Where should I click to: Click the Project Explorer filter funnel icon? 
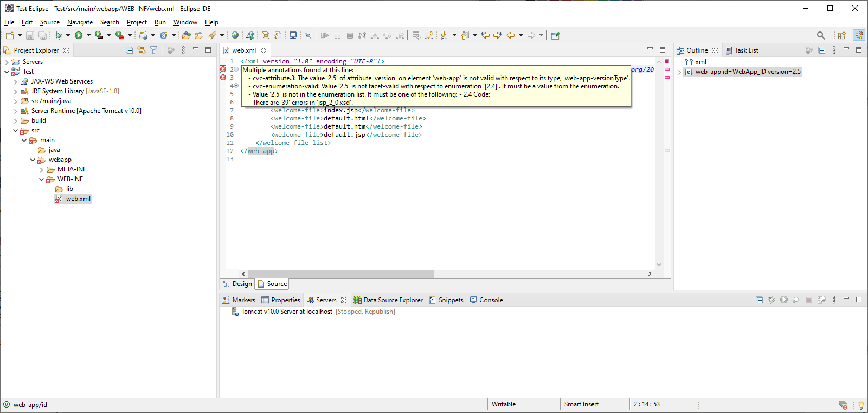(154, 50)
